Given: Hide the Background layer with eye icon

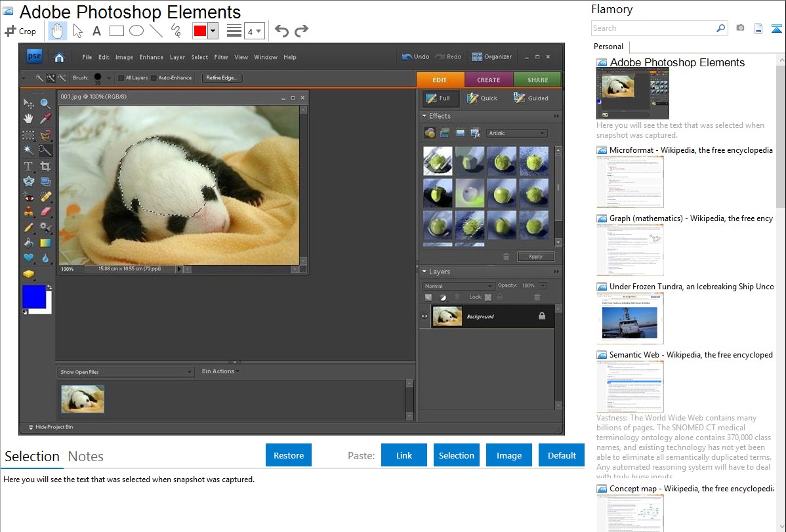Looking at the screenshot, I should coord(424,316).
